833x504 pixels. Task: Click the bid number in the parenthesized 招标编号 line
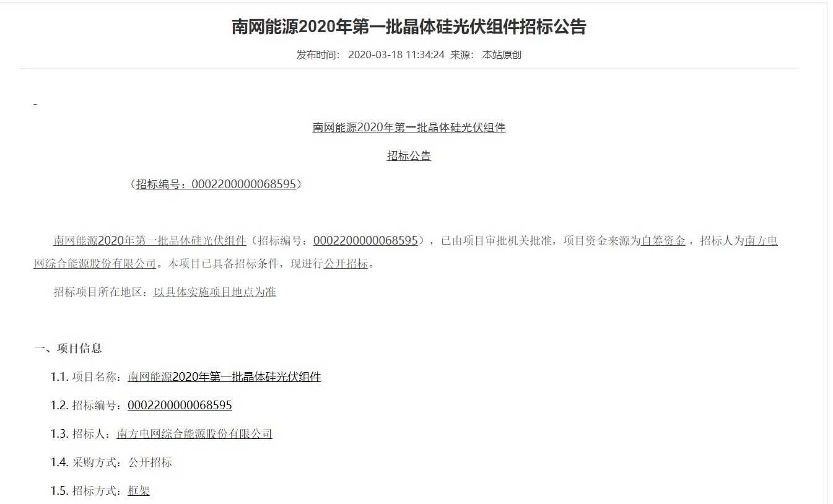point(243,185)
